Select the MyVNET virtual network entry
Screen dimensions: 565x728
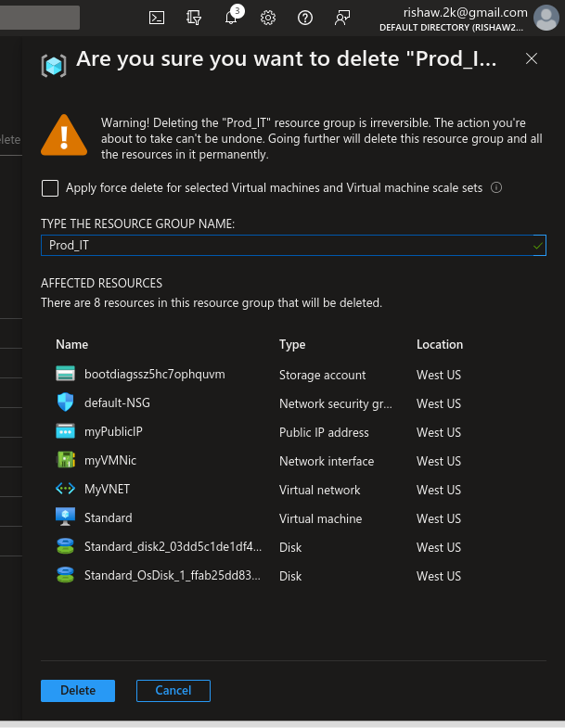click(105, 490)
